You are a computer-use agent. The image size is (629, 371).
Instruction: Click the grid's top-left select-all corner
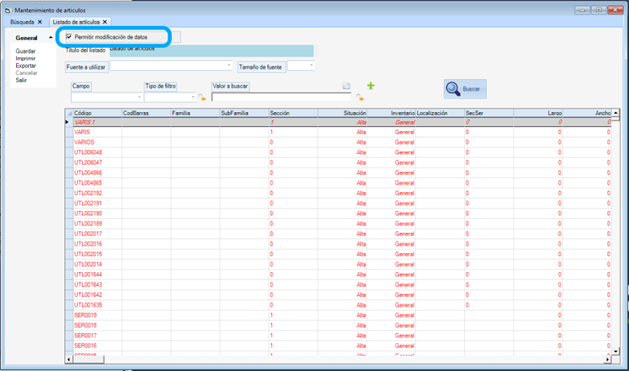click(69, 113)
